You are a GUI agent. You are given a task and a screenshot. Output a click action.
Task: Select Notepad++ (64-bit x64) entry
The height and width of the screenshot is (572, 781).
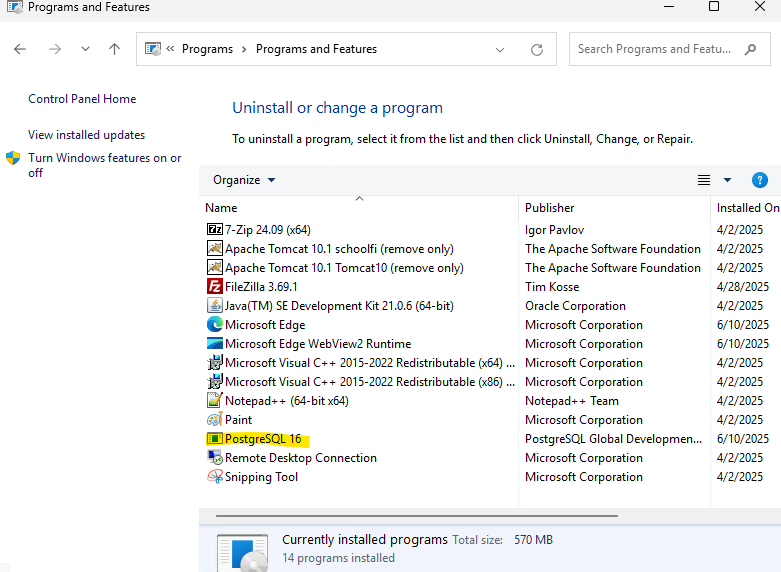coord(287,401)
